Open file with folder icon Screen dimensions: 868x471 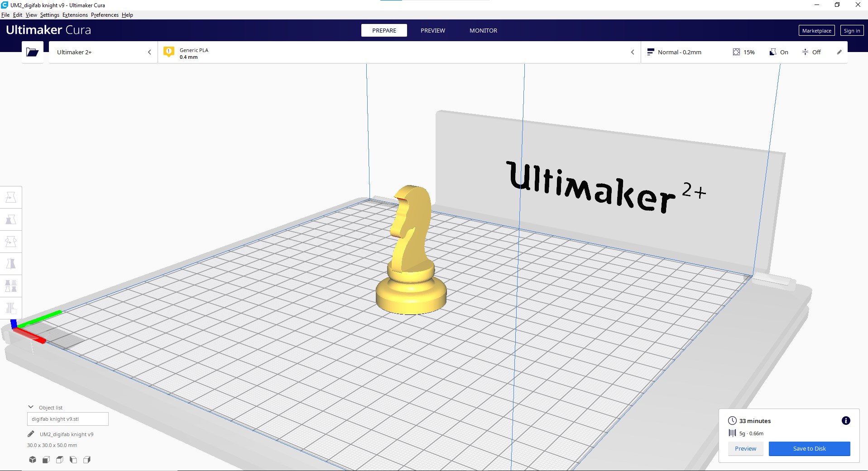(32, 52)
